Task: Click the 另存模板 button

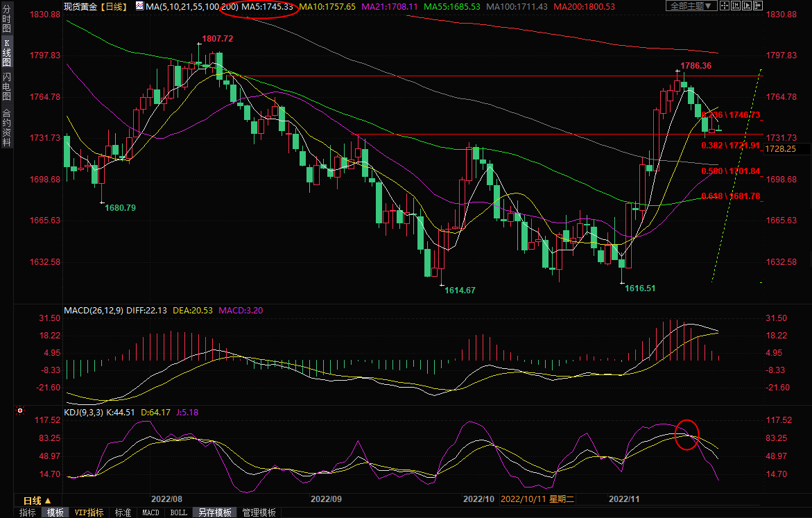Action: click(x=215, y=512)
